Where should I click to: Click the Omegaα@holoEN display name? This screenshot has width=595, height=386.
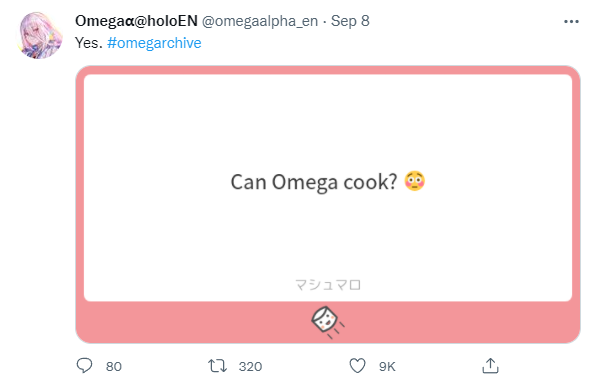(136, 21)
